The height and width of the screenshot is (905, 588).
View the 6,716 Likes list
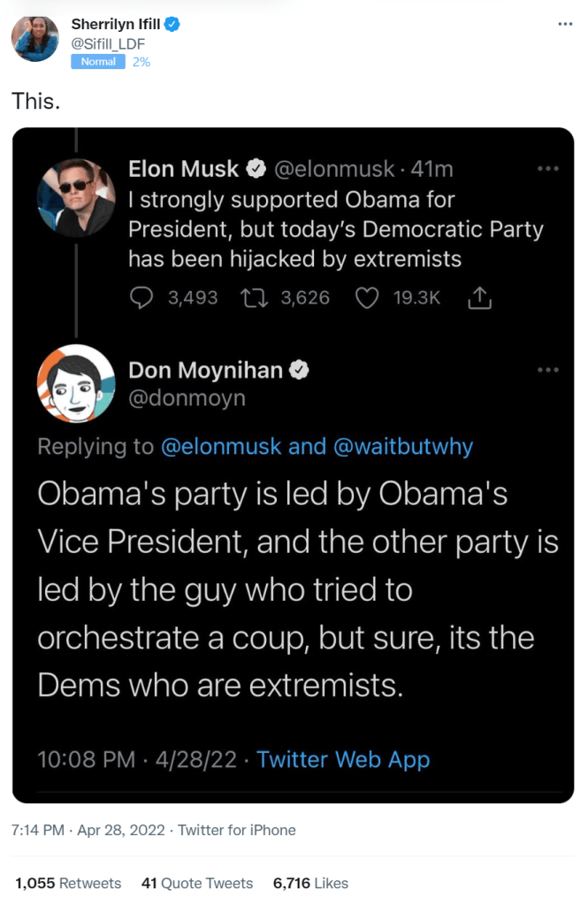click(x=310, y=883)
